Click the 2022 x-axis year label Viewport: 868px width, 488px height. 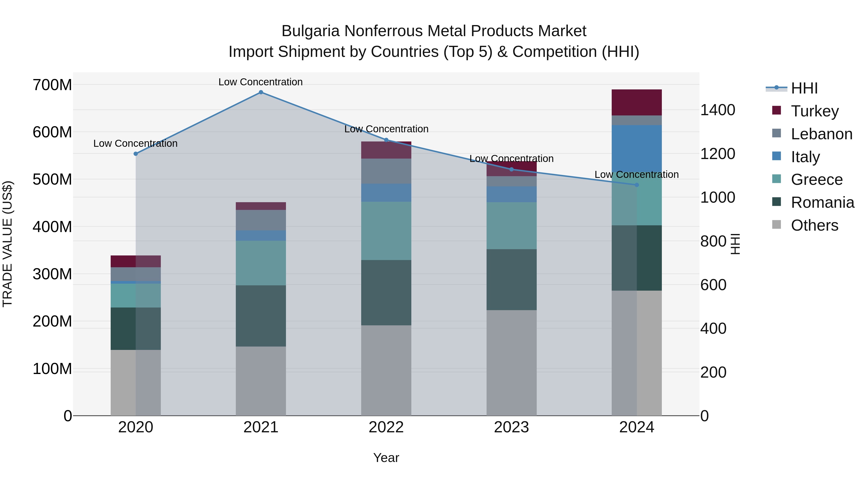tap(386, 427)
